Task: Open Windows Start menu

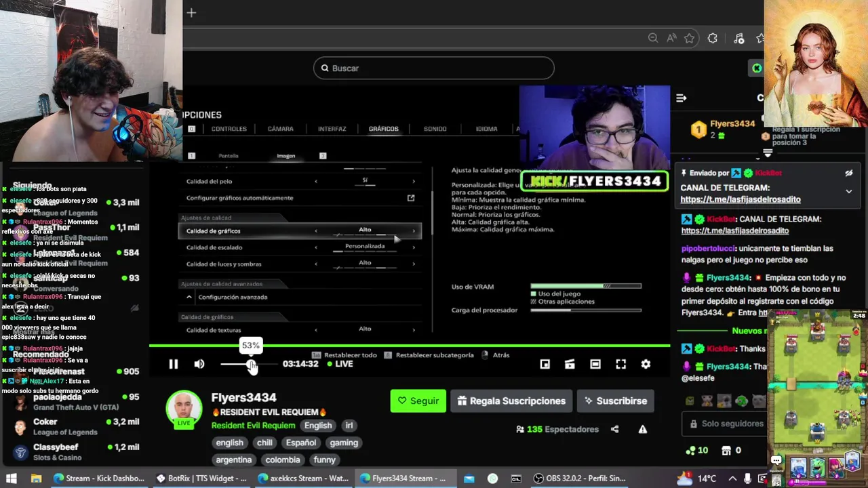Action: pyautogui.click(x=12, y=479)
